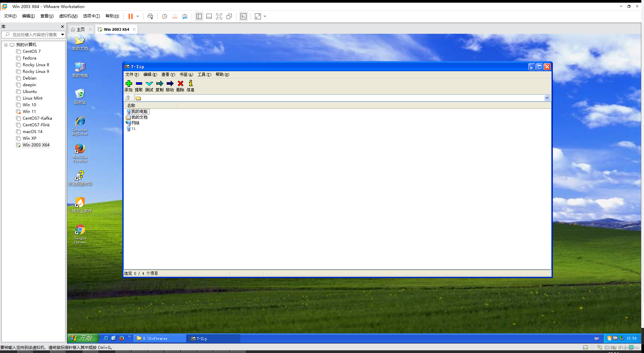Open stretch guest dropdown arrow in toolbar
This screenshot has height=353, width=644.
pyautogui.click(x=265, y=16)
